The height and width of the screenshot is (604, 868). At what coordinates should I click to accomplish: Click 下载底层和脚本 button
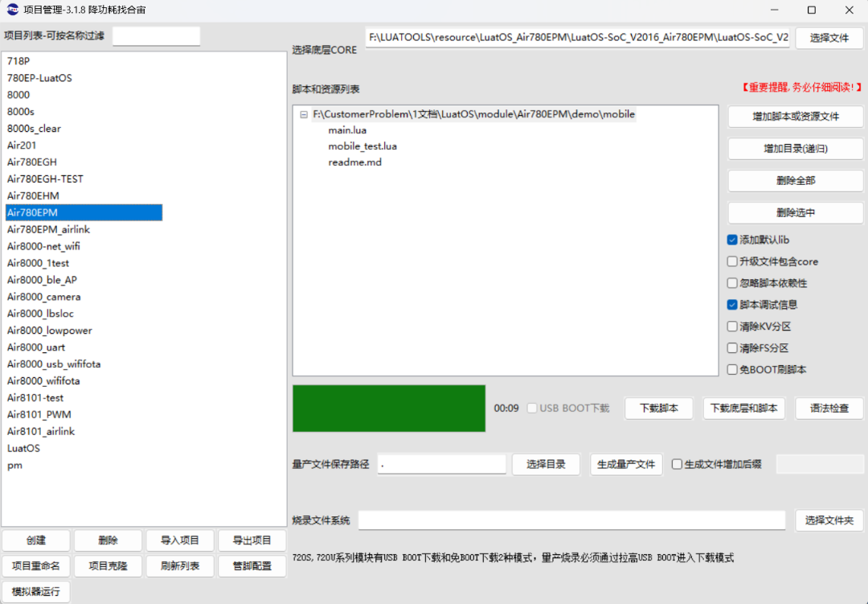click(x=743, y=409)
